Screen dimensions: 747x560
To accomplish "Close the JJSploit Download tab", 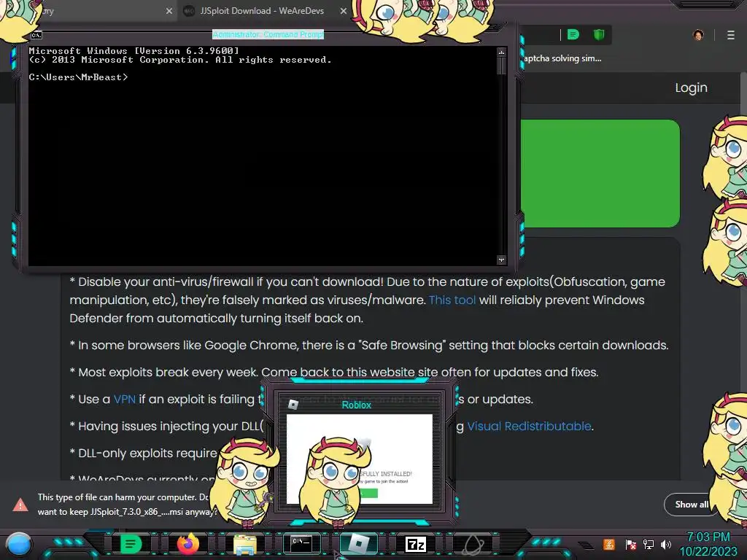I will point(344,10).
